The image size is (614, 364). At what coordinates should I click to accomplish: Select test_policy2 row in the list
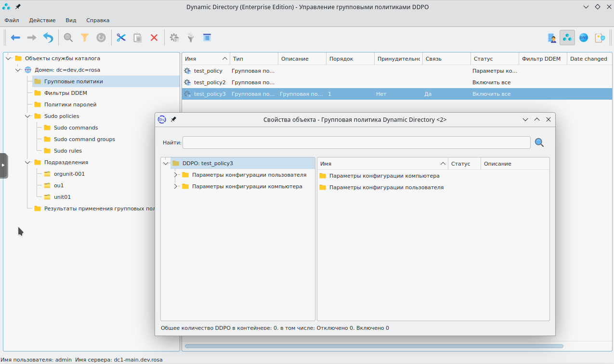[209, 82]
